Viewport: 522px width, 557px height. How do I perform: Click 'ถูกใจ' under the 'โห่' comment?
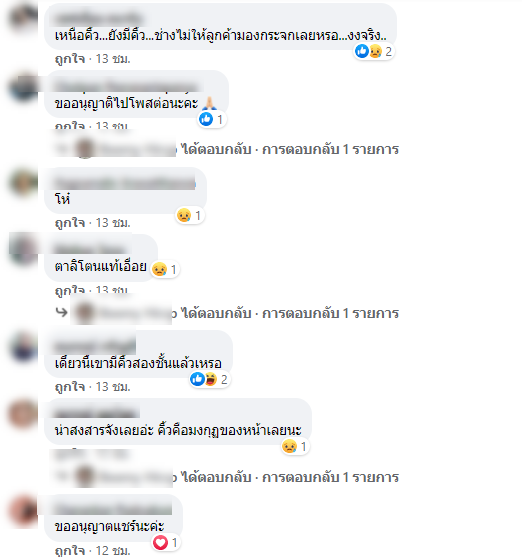70,223
